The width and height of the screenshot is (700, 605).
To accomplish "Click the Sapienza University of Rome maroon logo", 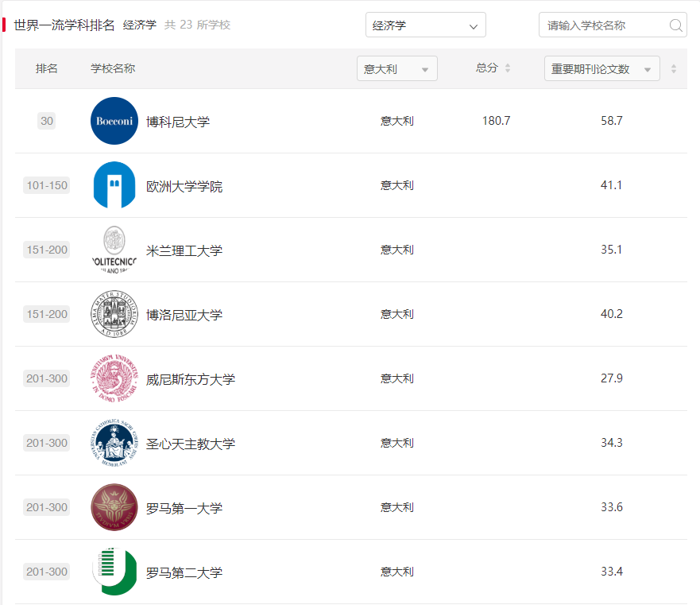I will click(114, 506).
